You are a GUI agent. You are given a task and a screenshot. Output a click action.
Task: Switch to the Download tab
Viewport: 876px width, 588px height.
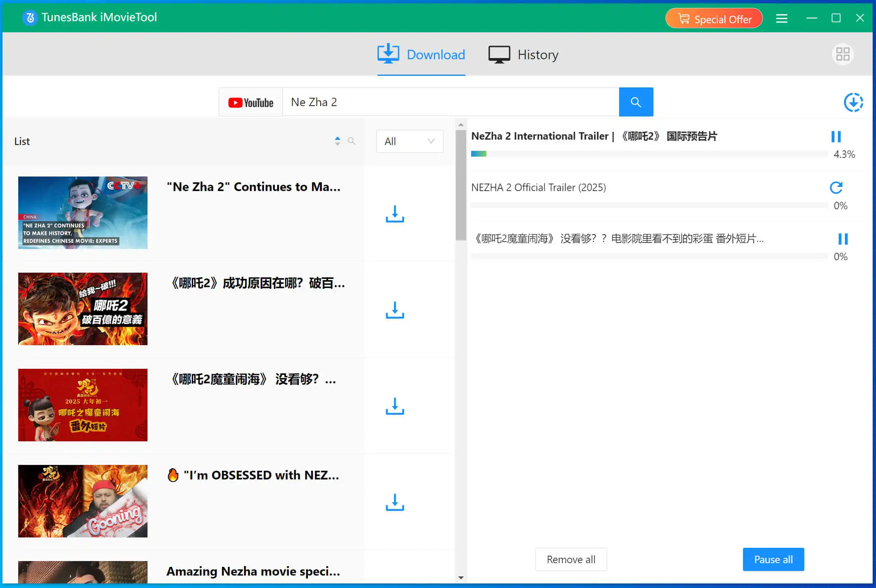coord(421,55)
